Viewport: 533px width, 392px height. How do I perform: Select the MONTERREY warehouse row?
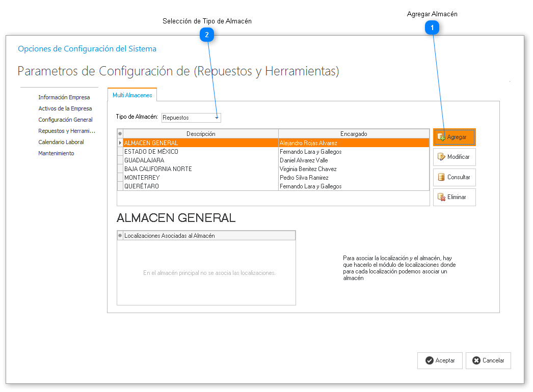[x=201, y=178]
